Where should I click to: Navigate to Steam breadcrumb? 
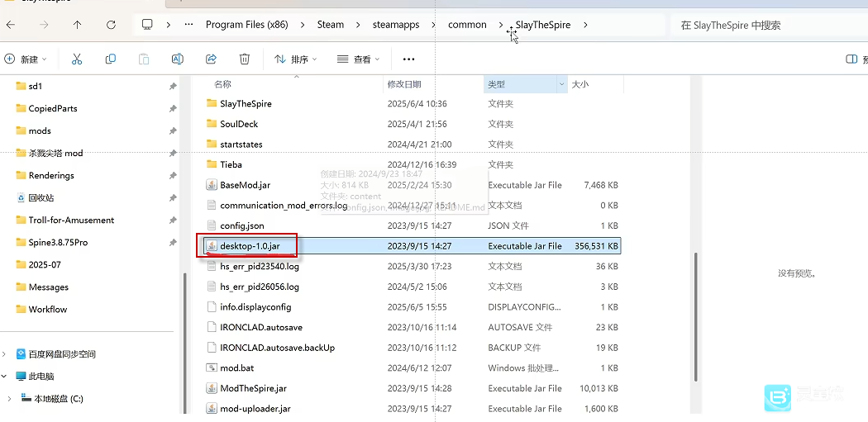[x=331, y=25]
